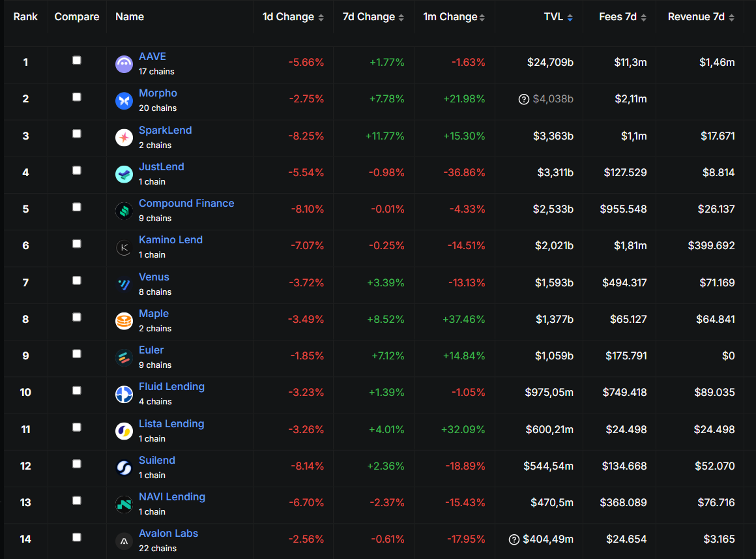Open the Maple protocol link
The image size is (756, 559).
coord(154,314)
